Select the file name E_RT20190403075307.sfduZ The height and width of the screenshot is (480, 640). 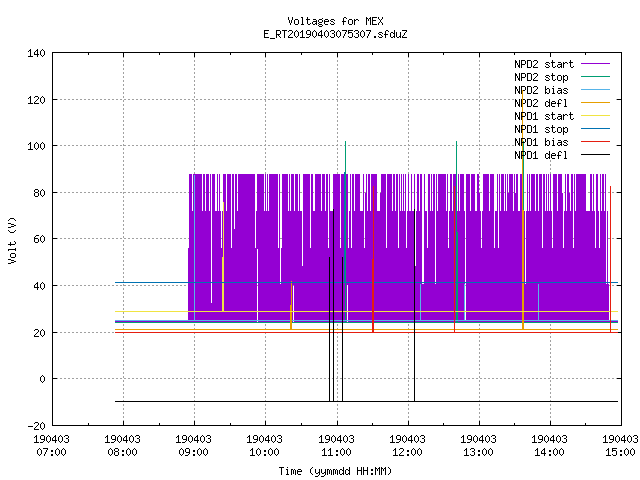pyautogui.click(x=336, y=34)
